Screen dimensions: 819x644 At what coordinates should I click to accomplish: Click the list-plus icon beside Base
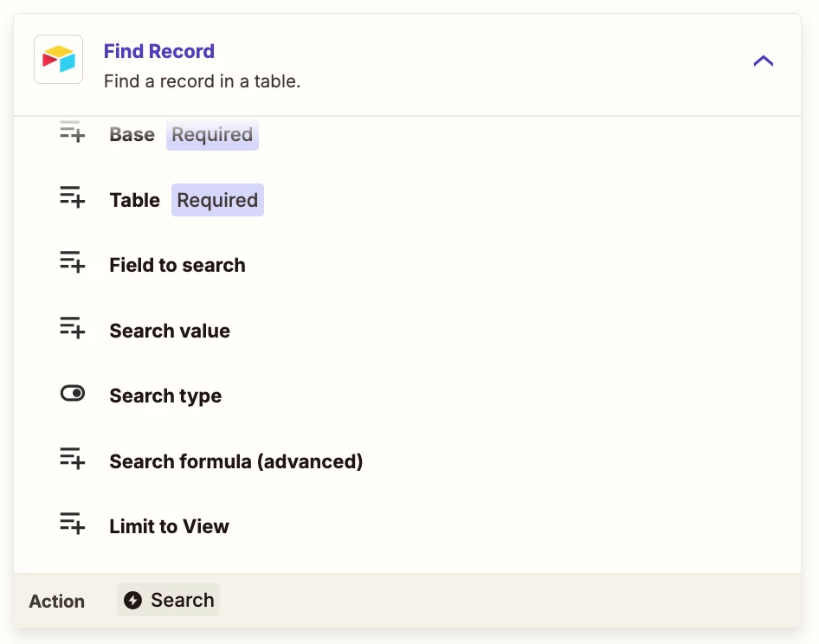pos(72,132)
